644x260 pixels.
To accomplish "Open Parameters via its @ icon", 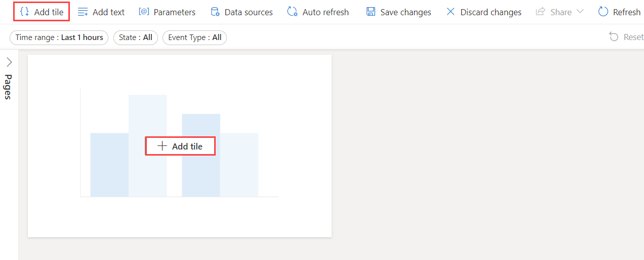I will 144,12.
